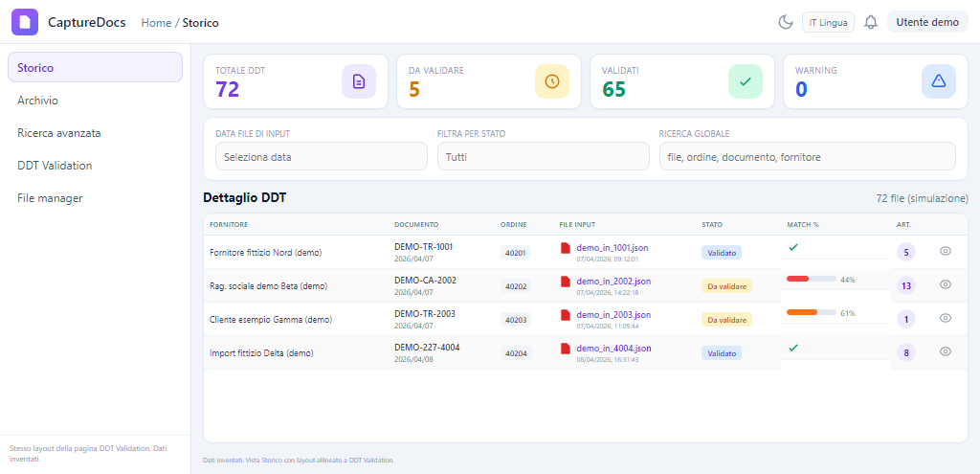Click Da validare badge for DEMO-TR-2003

726,320
